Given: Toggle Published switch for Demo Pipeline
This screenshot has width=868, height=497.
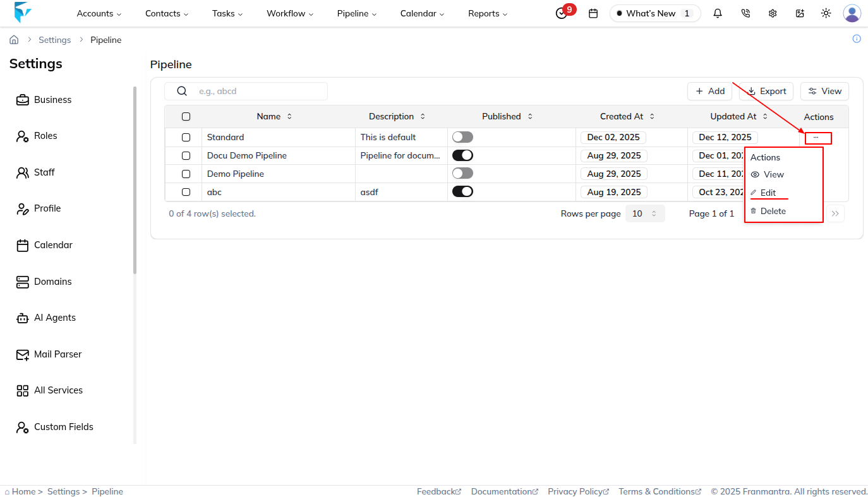Looking at the screenshot, I should click(462, 174).
